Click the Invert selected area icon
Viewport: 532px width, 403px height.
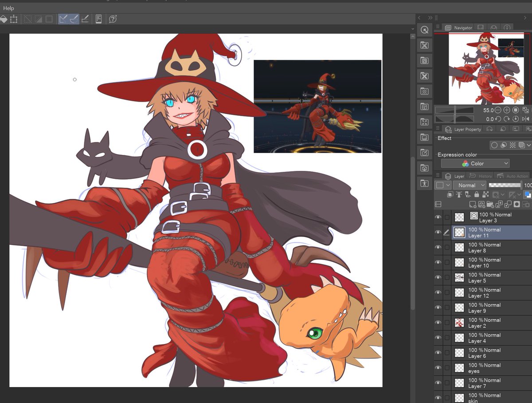tap(39, 19)
